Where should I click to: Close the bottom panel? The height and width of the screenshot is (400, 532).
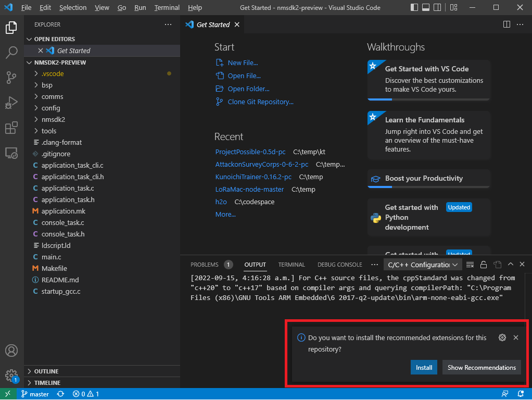[522, 264]
